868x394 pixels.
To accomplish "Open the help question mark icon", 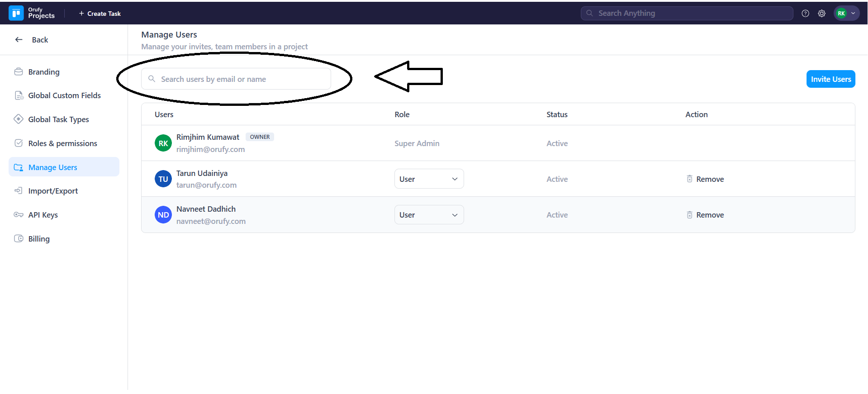I will point(805,14).
